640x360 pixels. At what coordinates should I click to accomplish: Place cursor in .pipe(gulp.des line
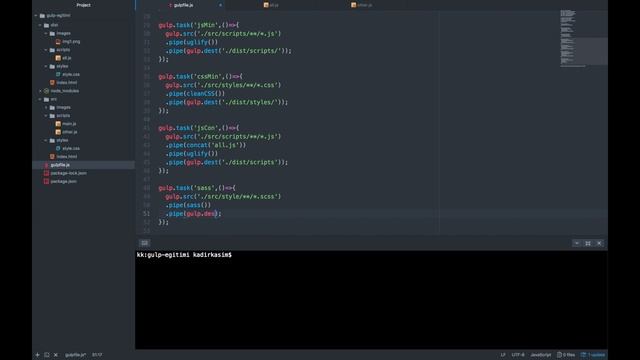193,213
